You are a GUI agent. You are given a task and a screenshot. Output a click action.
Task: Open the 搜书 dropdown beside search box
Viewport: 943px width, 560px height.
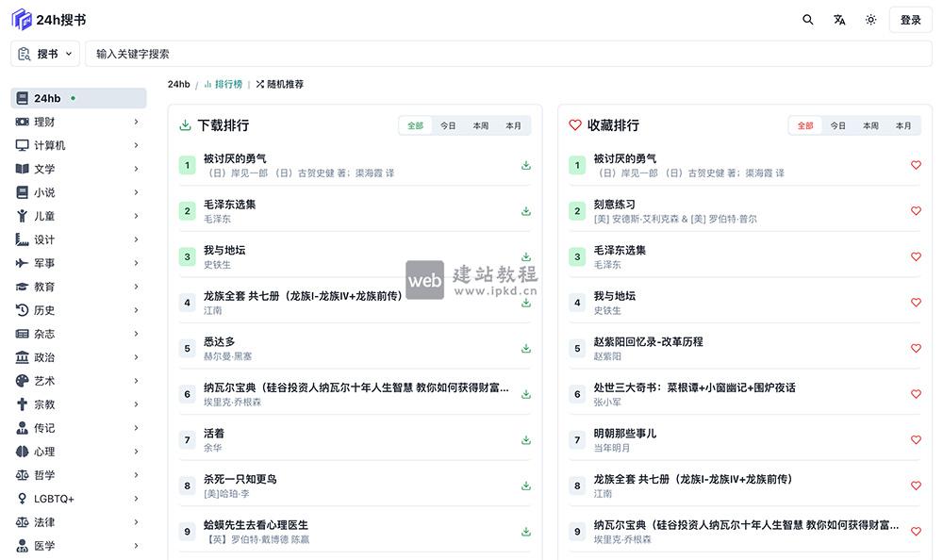(45, 54)
